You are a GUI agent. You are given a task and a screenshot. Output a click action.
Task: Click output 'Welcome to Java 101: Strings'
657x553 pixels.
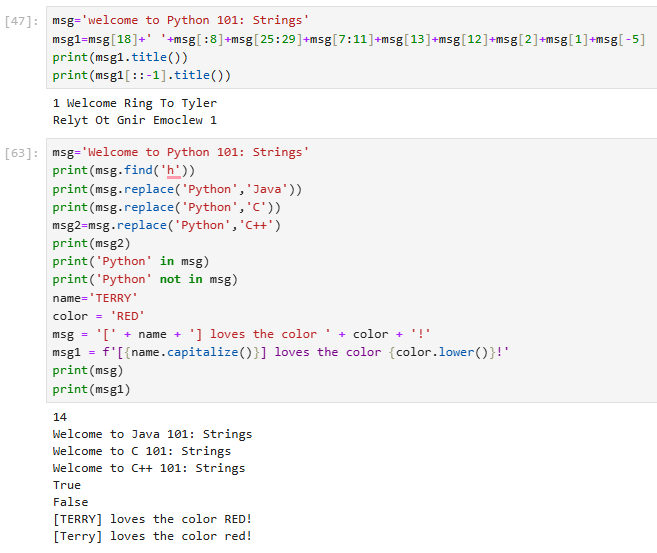(x=153, y=434)
